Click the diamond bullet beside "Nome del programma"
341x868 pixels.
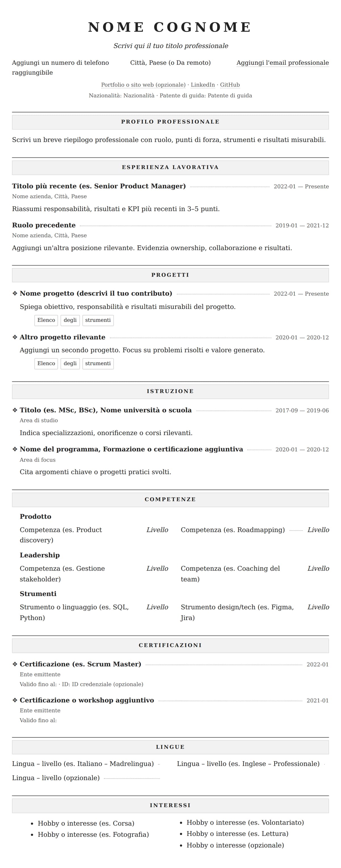pos(15,449)
